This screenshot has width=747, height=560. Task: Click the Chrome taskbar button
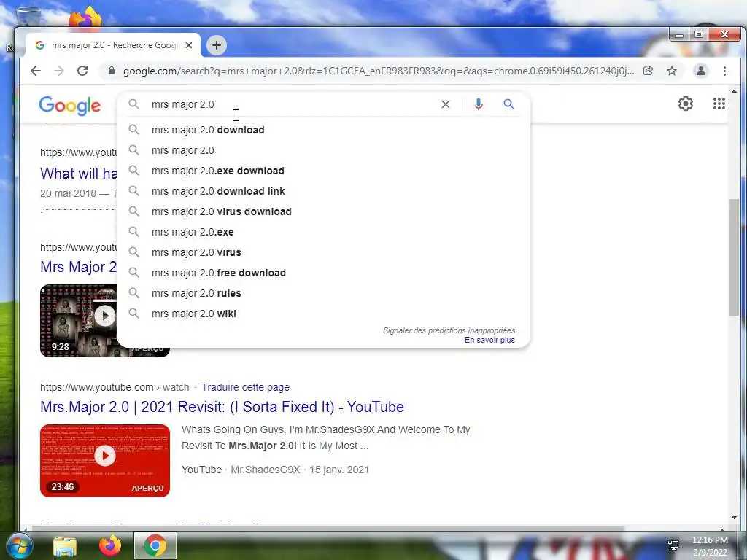coord(155,545)
